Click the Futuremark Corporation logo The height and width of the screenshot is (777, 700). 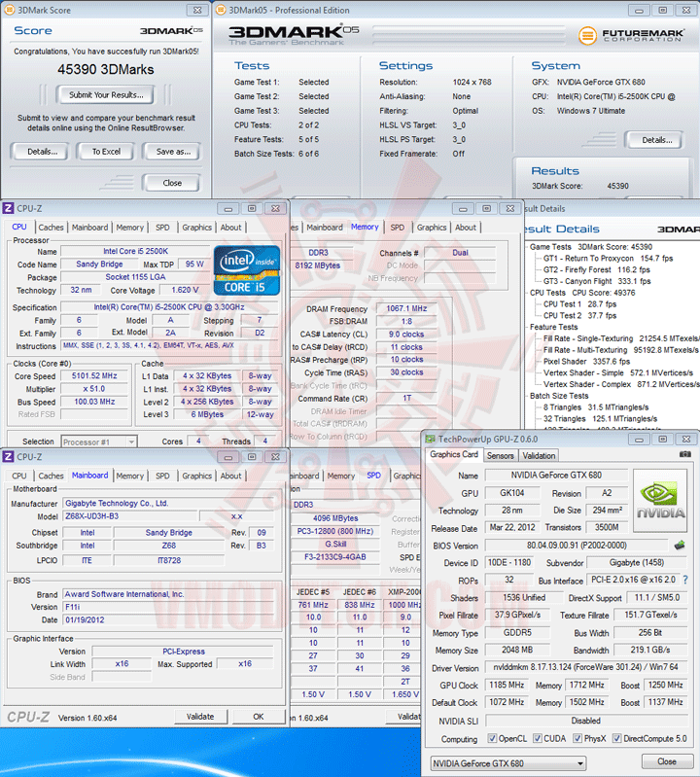click(x=632, y=35)
